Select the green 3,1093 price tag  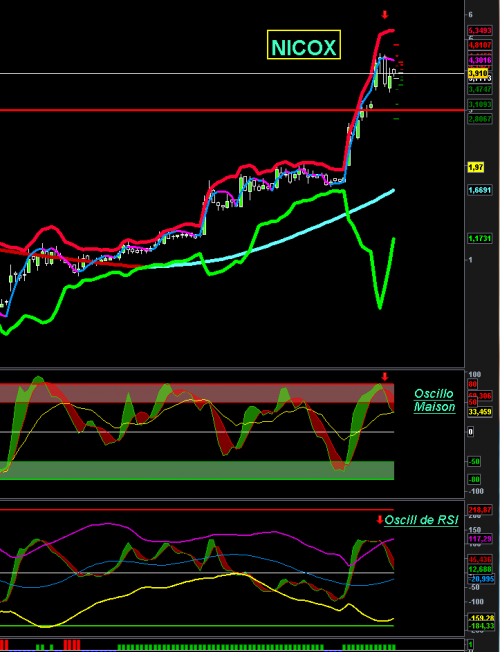point(480,104)
